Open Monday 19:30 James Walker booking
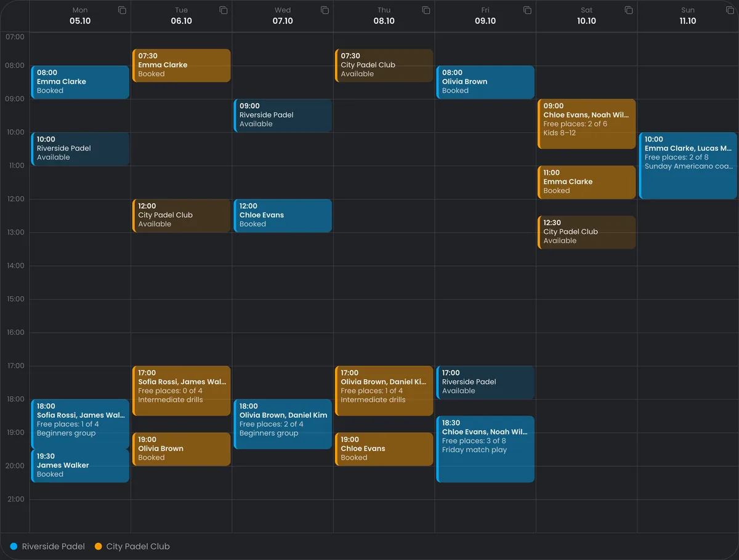Image resolution: width=739 pixels, height=560 pixels. tap(80, 466)
